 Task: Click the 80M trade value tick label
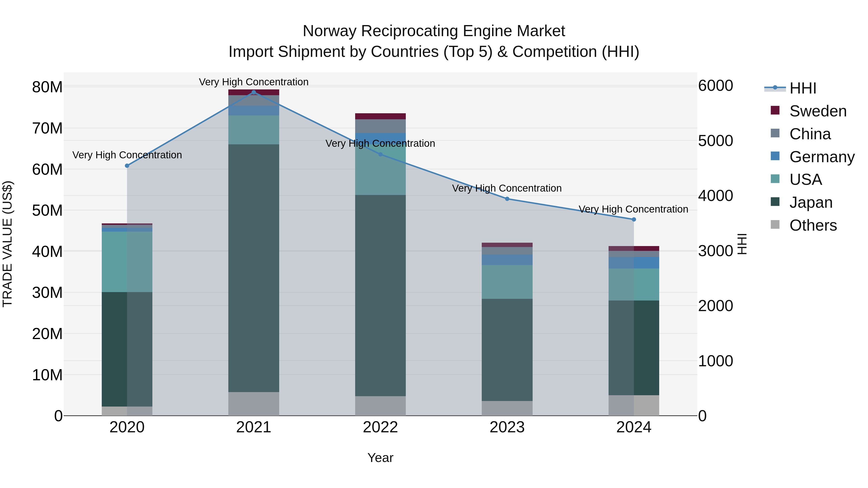[x=47, y=87]
